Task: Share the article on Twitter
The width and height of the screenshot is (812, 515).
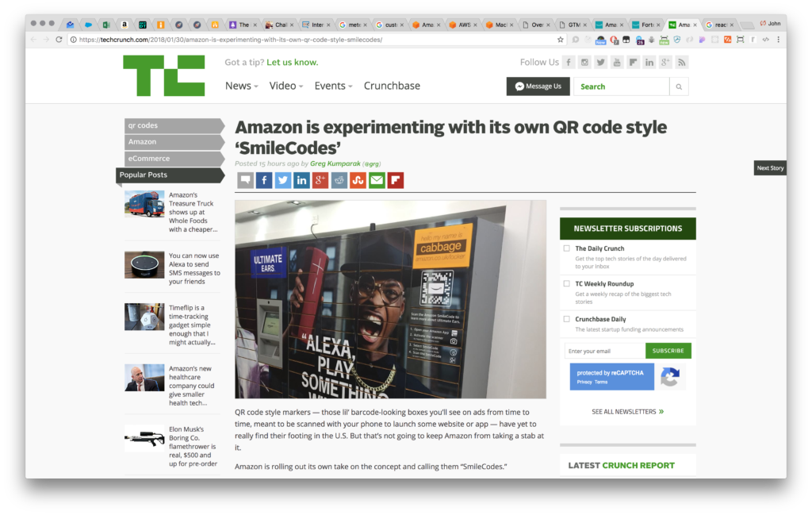Action: [283, 180]
